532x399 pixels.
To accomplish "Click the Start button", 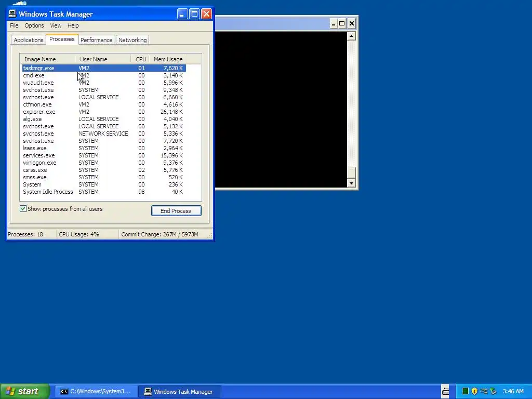I will (24, 391).
